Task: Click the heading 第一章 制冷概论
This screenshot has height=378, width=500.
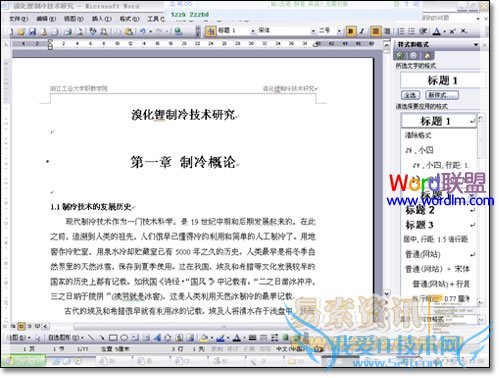Action: click(x=184, y=162)
